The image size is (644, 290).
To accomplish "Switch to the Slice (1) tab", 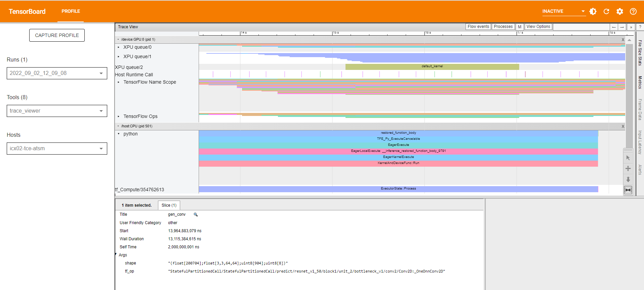I will tap(169, 205).
